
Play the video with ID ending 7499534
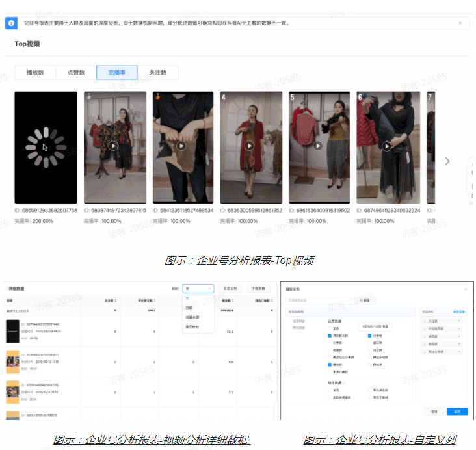coord(181,146)
